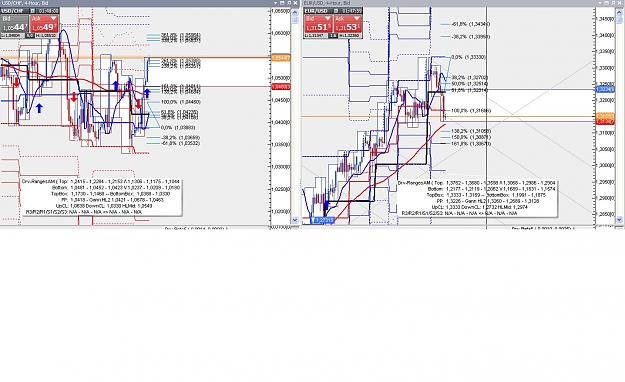Click the blue 1,3224 price marker on EUR/USD axis
This screenshot has height=382, width=625.
tap(605, 89)
